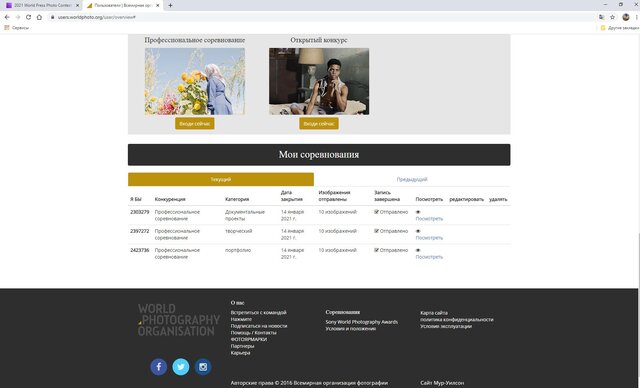Click Дата закрытия column header

[x=291, y=196]
